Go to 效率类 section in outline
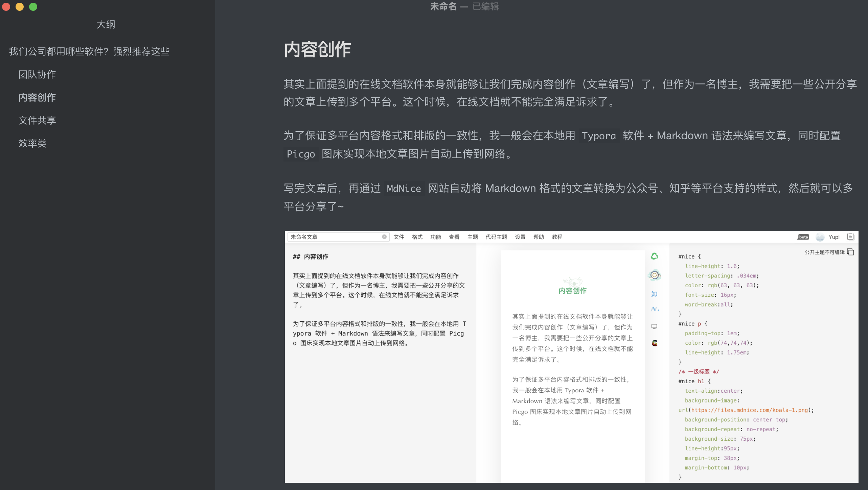The height and width of the screenshot is (490, 868). 32,143
